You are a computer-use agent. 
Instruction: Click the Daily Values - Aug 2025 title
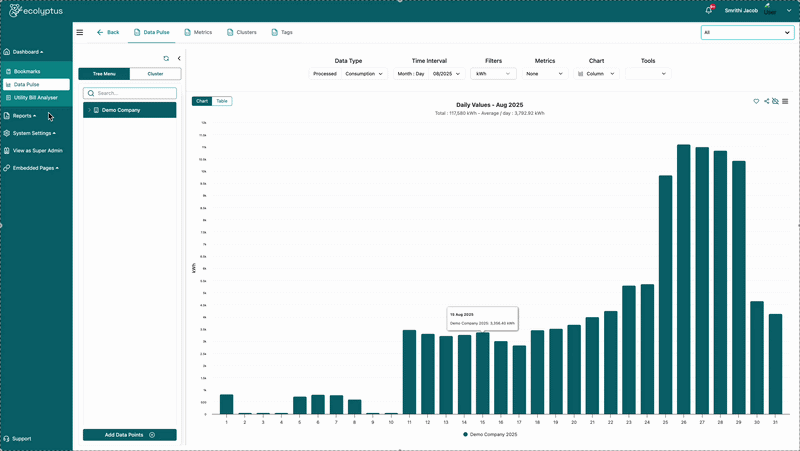click(x=490, y=105)
